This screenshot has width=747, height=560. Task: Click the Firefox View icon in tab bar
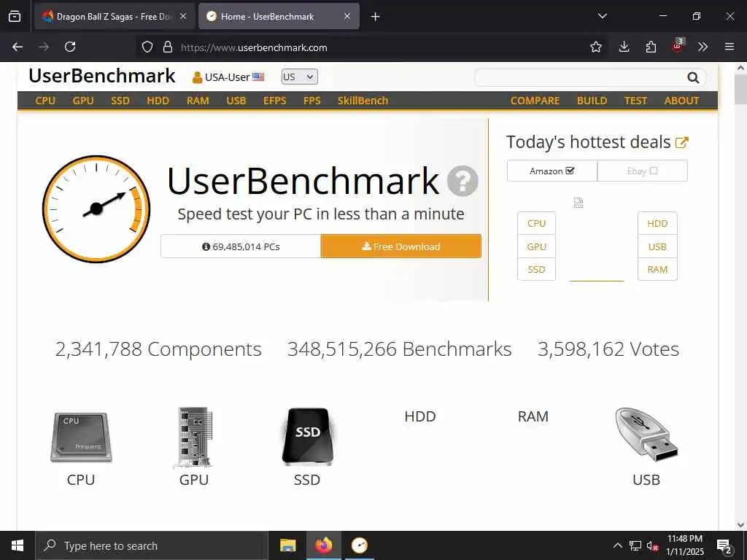point(15,17)
